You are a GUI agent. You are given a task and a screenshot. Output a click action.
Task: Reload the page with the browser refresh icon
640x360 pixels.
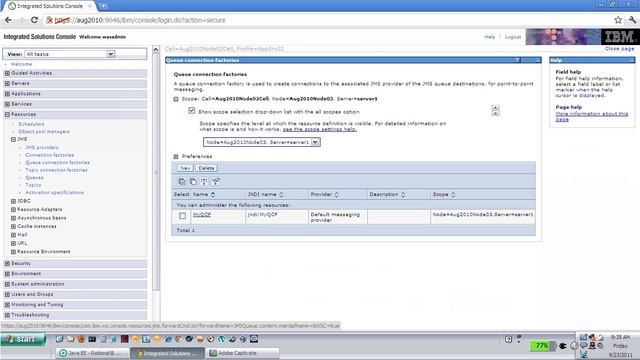(35, 20)
